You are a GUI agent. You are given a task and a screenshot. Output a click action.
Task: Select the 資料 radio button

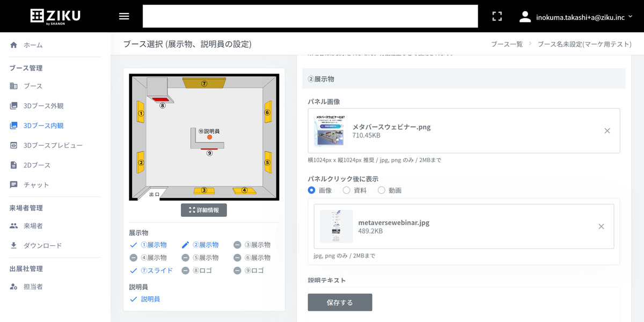(x=348, y=190)
